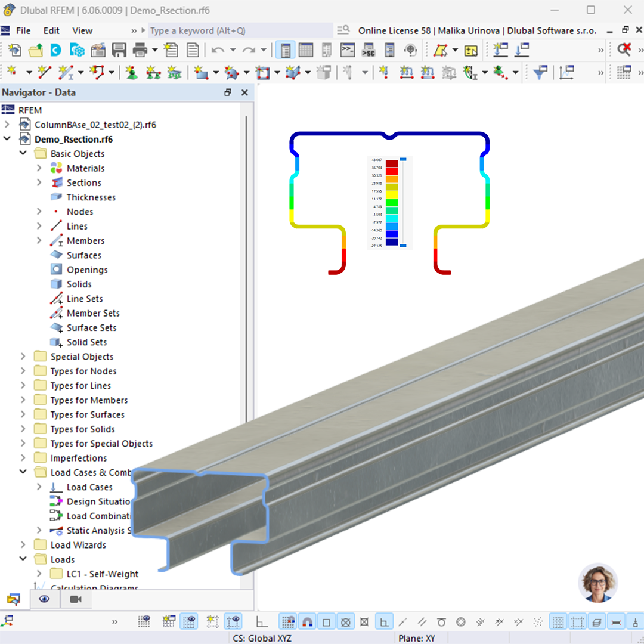Create a new model with the new-file icon

[x=13, y=50]
